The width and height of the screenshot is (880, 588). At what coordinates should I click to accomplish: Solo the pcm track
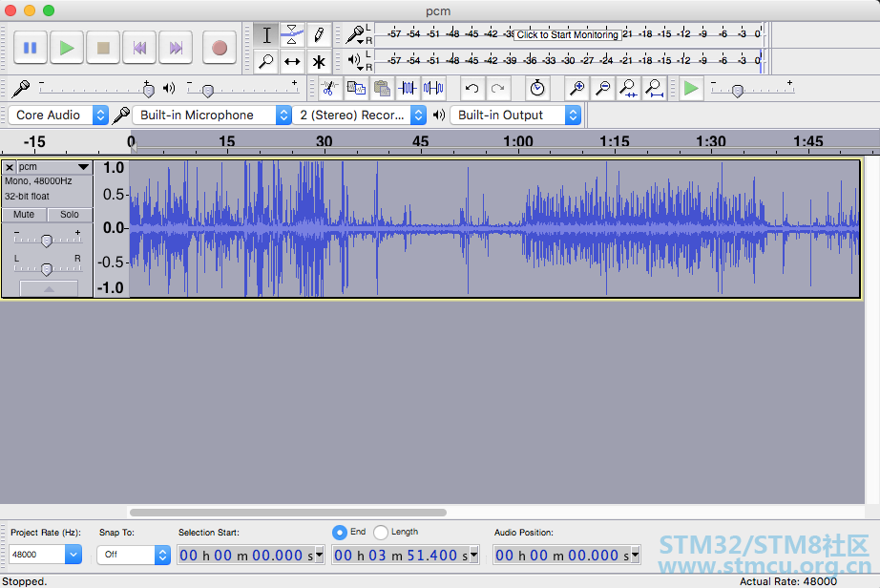70,215
